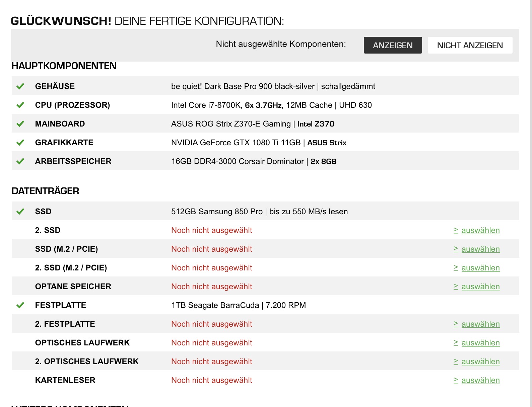Image resolution: width=532 pixels, height=407 pixels.
Task: Click 'Noch nicht ausgewählt' in 2. FESTPLATTE row
Action: [x=212, y=324]
